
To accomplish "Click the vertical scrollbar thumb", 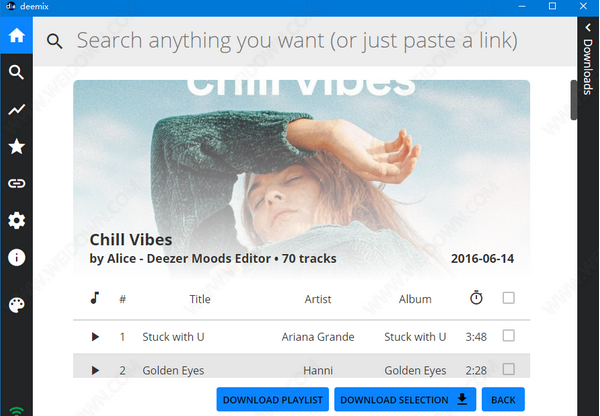I will (x=574, y=100).
